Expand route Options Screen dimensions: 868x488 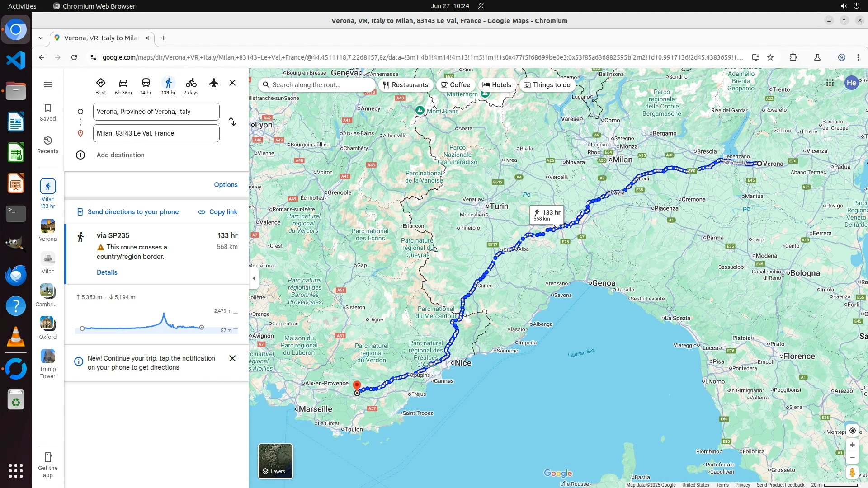pos(226,185)
